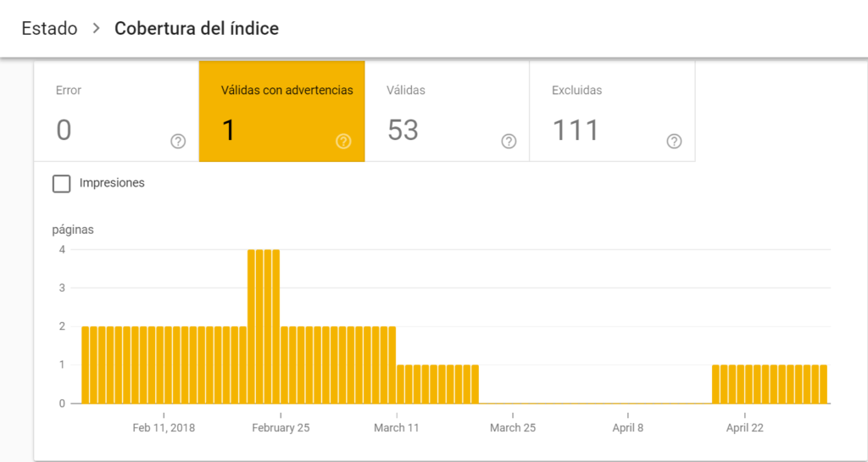
Task: Select the February 25 axis label
Action: 281,428
